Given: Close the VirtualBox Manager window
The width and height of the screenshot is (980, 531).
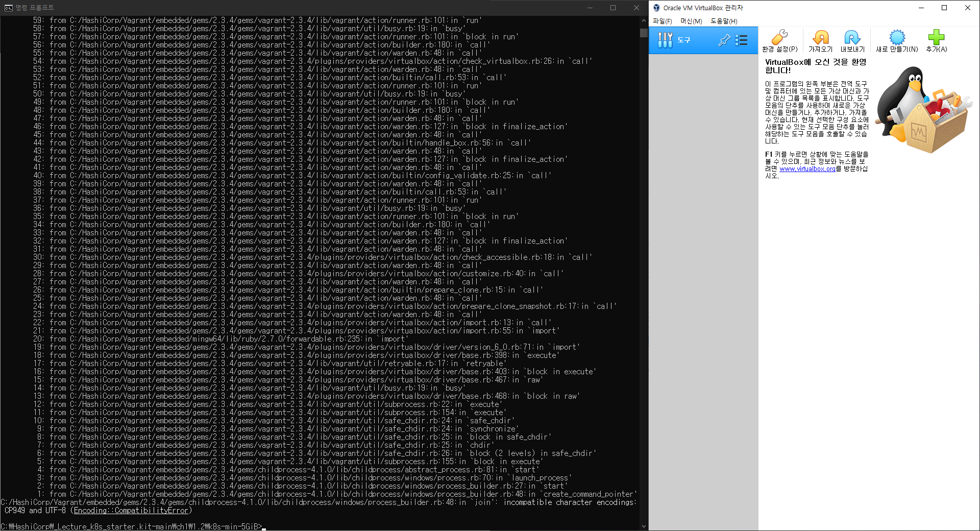Looking at the screenshot, I should pyautogui.click(x=968, y=8).
